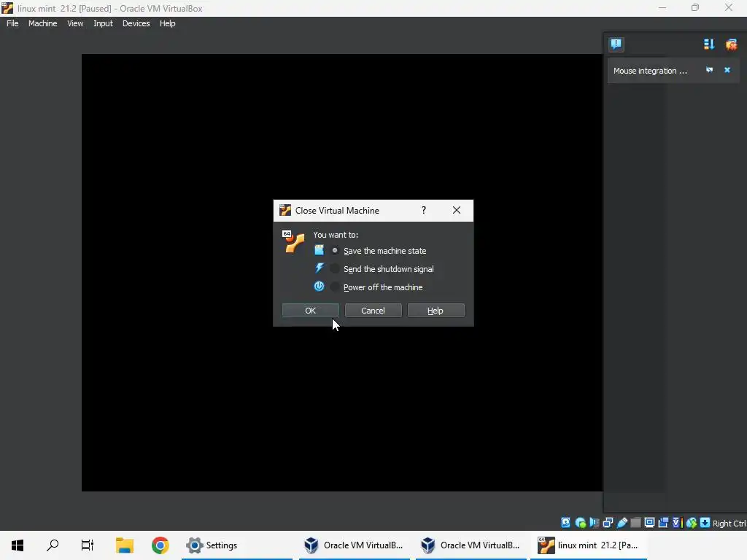Open Help in Close Virtual Machine dialog

tap(436, 311)
